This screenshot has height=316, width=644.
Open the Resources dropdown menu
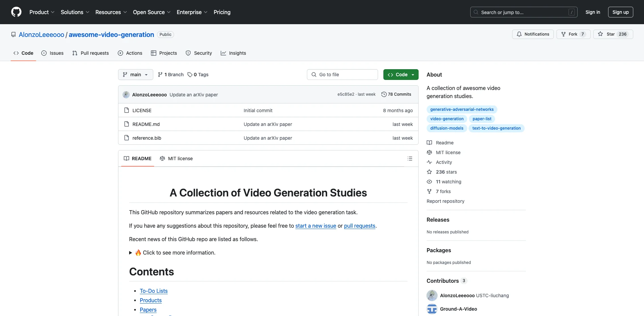point(111,12)
